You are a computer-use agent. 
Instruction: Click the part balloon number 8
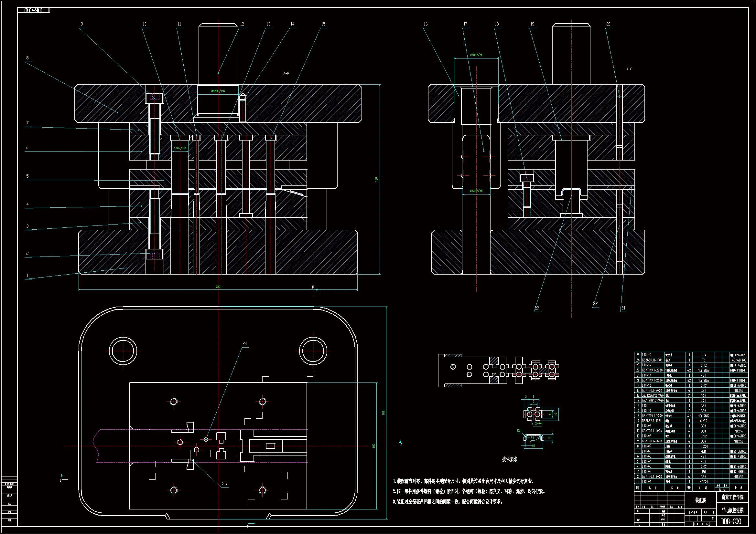click(x=27, y=58)
